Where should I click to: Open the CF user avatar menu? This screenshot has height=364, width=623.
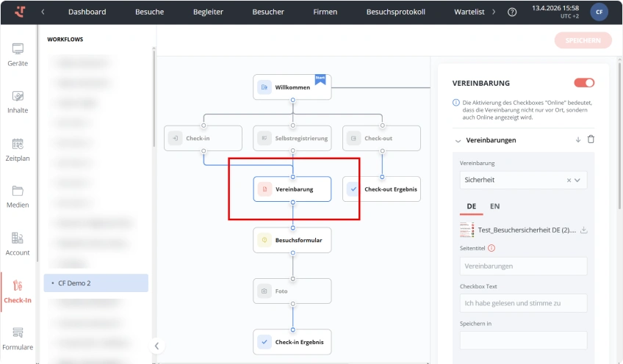click(599, 12)
